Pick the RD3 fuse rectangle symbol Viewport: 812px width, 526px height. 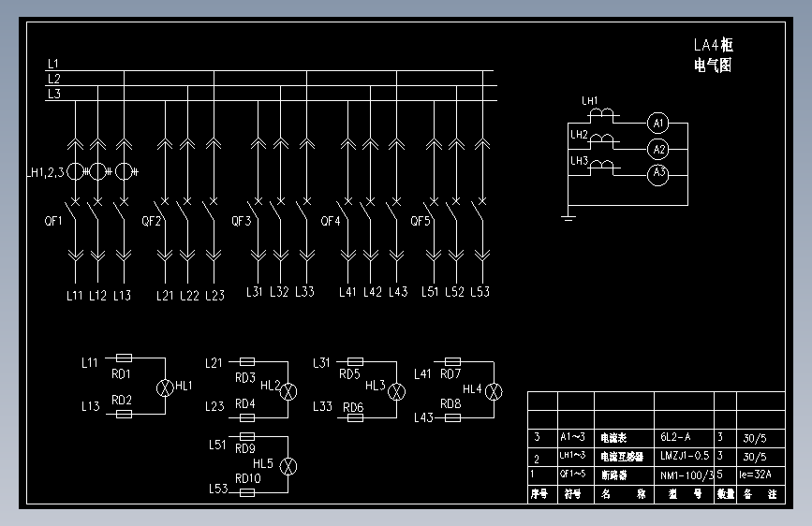(247, 362)
